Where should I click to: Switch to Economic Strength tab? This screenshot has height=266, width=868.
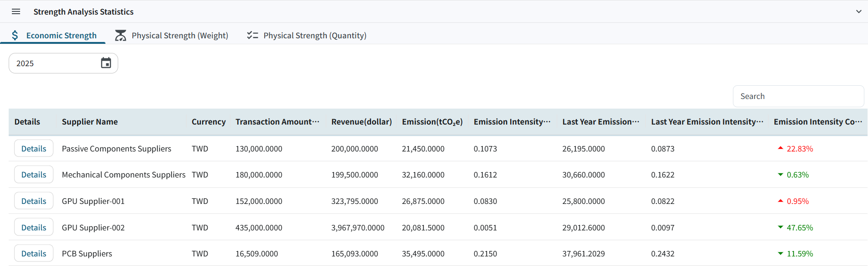[53, 35]
